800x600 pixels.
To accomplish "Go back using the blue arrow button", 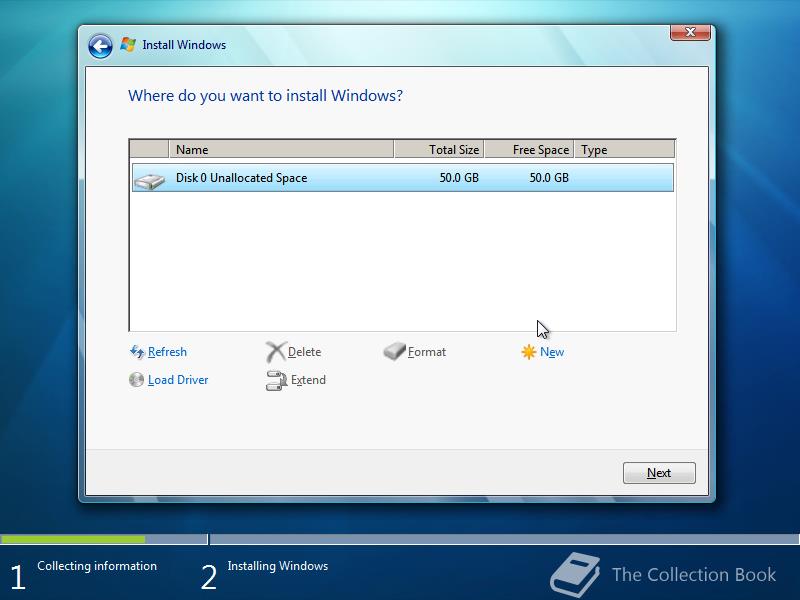I will coord(100,46).
